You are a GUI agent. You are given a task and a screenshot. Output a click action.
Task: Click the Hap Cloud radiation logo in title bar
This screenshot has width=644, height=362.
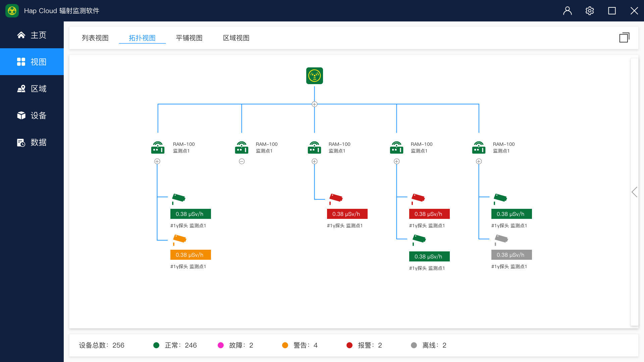coord(12,11)
